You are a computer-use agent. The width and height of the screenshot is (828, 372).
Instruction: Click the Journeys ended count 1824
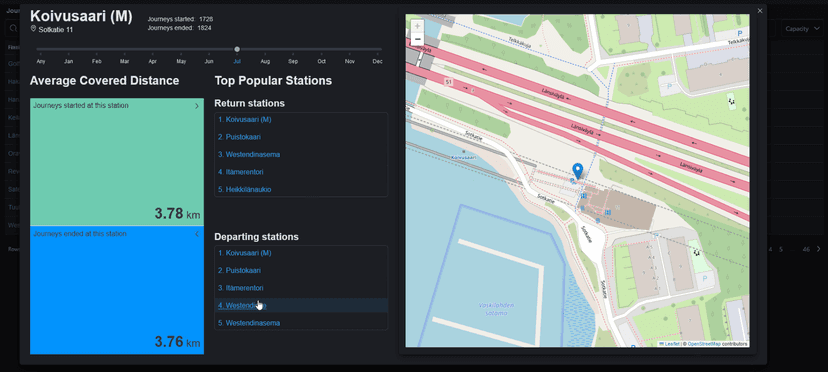point(205,27)
